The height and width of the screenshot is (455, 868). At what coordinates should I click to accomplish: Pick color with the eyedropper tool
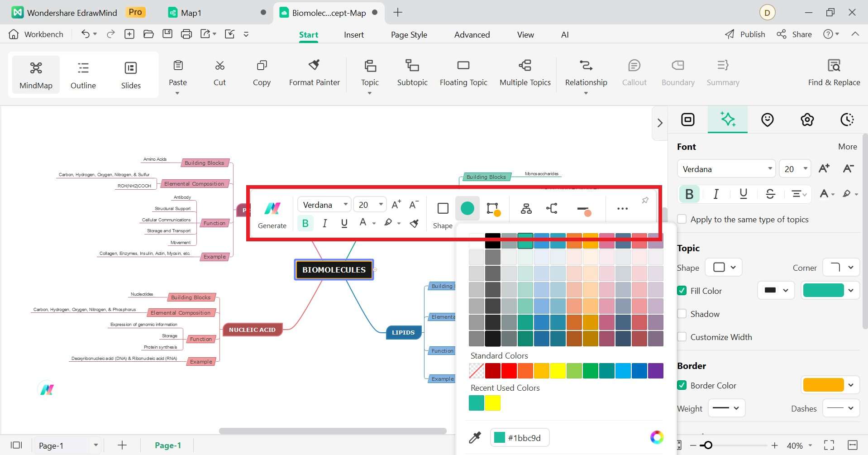pyautogui.click(x=475, y=437)
